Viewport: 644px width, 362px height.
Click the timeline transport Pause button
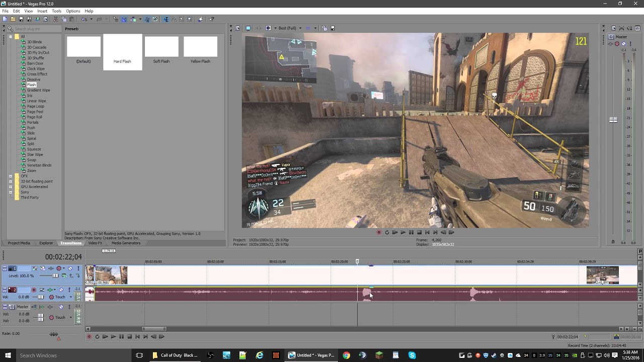point(121,336)
